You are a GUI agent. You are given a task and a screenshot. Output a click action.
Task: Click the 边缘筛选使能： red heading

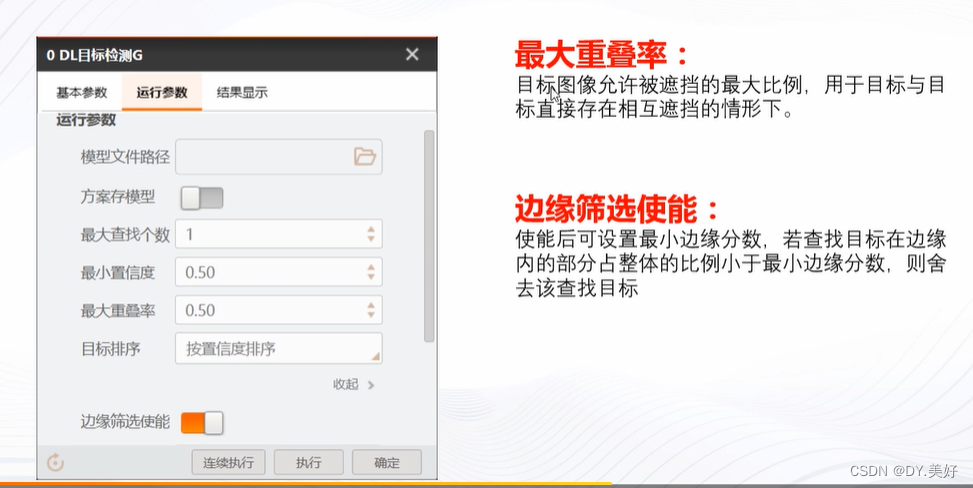(617, 209)
